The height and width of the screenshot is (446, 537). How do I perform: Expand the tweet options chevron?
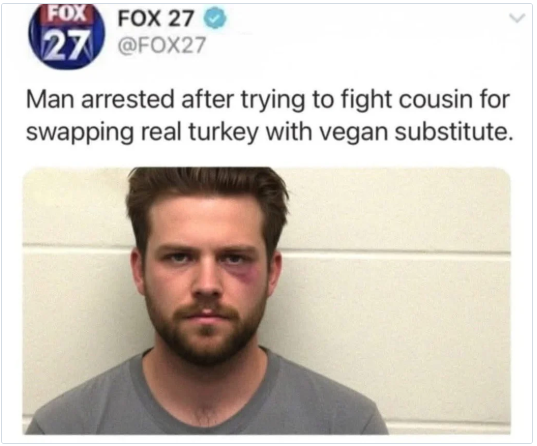(x=517, y=18)
